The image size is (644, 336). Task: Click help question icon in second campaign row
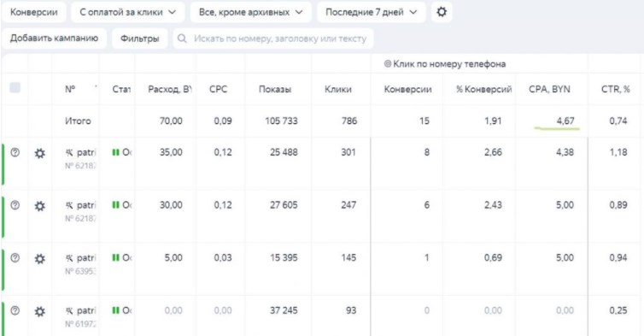[x=15, y=205]
